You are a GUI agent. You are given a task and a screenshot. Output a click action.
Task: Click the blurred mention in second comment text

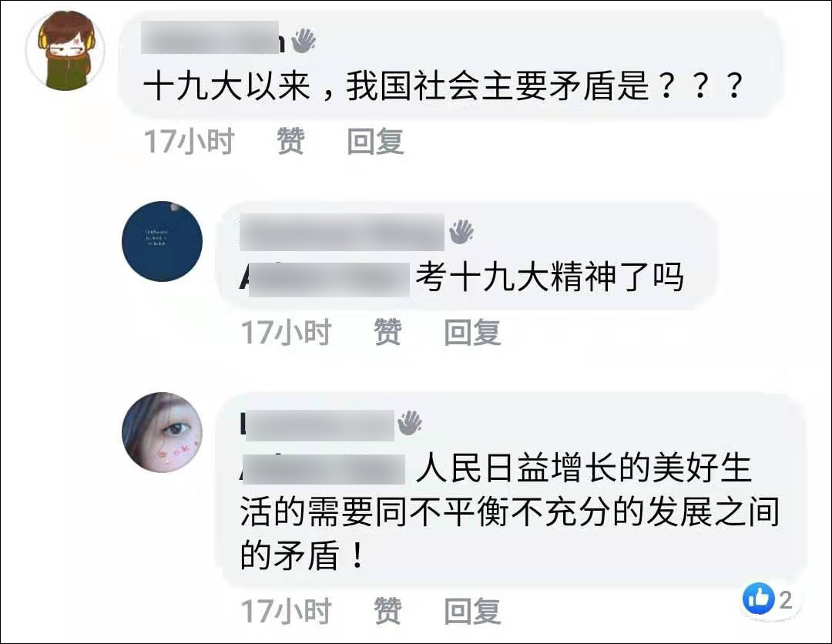[325, 279]
